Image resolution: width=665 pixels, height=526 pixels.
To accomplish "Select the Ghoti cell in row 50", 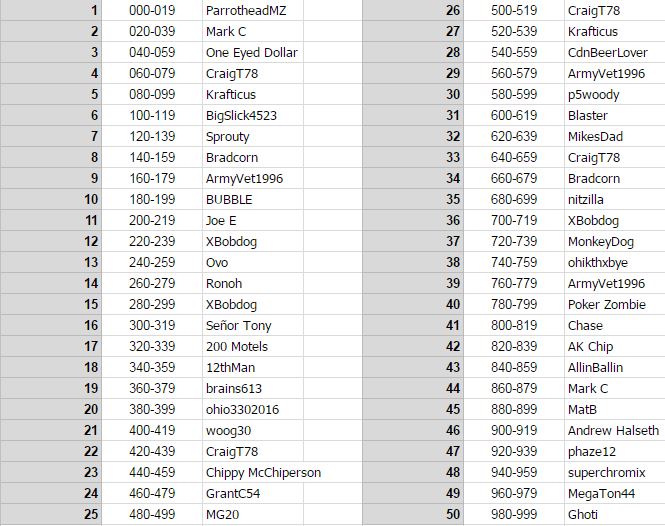I will click(615, 515).
